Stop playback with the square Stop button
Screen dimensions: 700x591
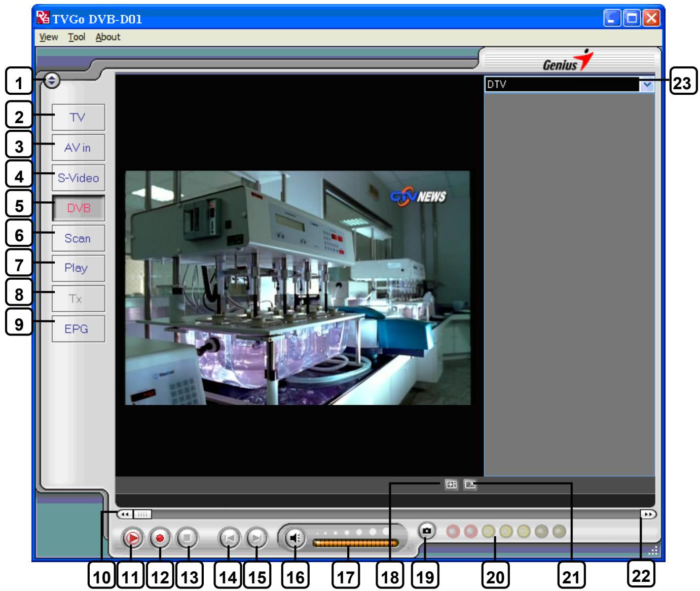[187, 538]
